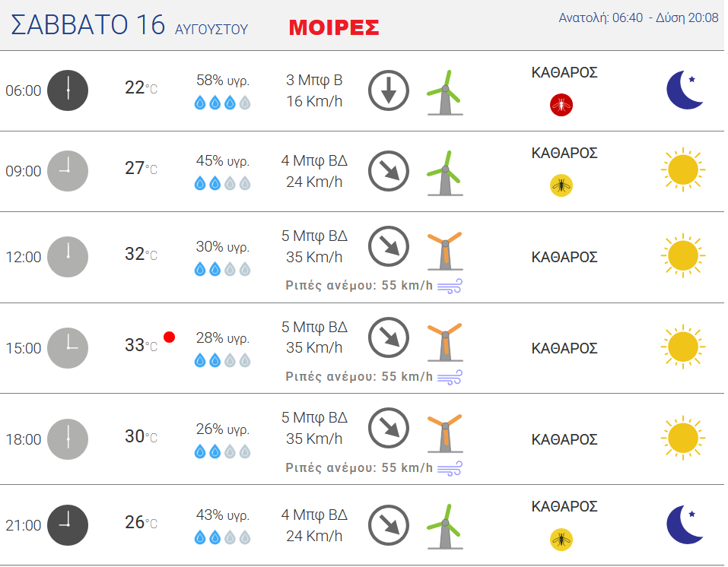Image resolution: width=728 pixels, height=567 pixels.
Task: Click the red max temperature dot at 15:00
Action: [x=170, y=337]
